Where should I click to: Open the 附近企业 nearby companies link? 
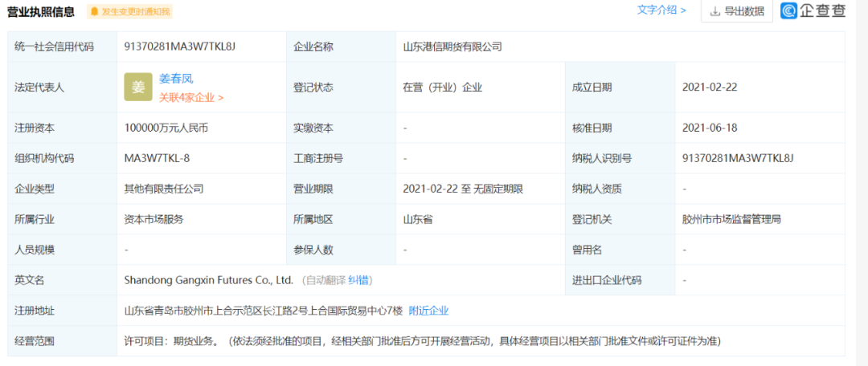428,311
